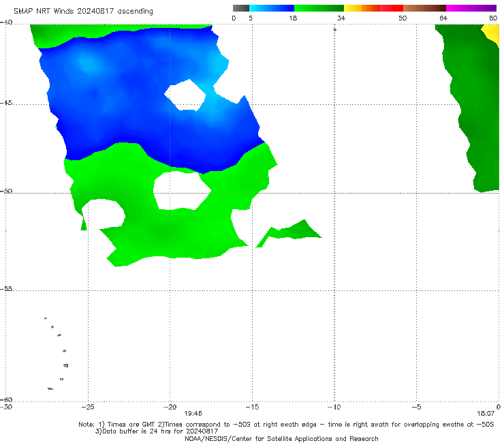Click the color bar label "80"
This screenshot has height=443, width=504.
tap(493, 18)
